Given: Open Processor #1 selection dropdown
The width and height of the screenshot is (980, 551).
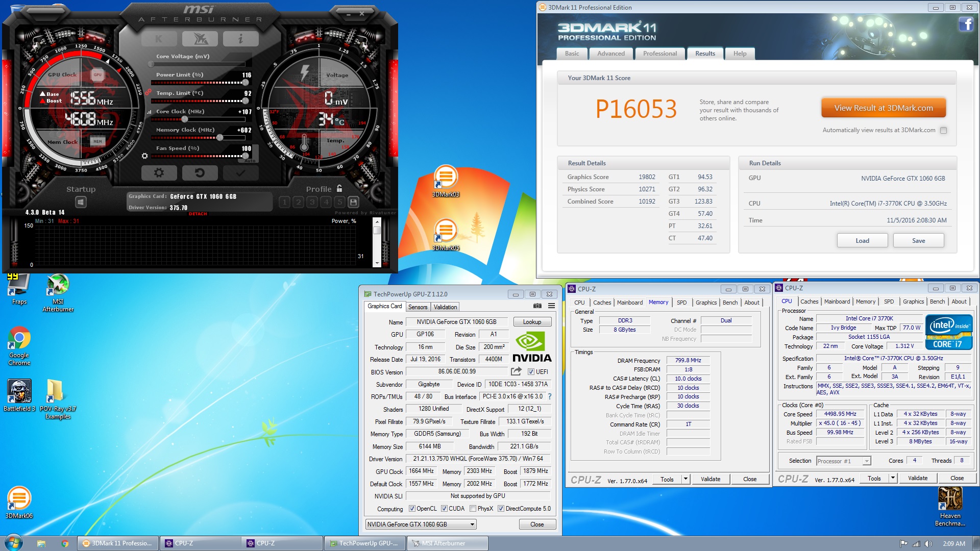Looking at the screenshot, I should [x=843, y=461].
